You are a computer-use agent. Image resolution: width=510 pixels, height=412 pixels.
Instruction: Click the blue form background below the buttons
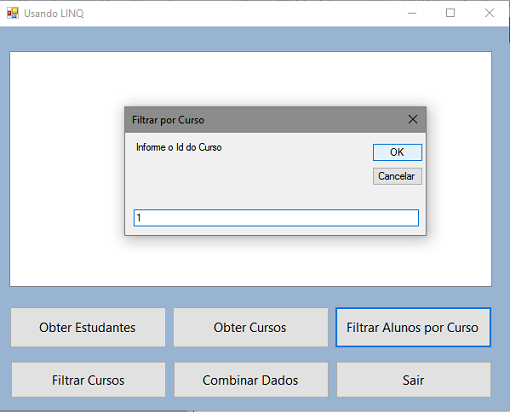(x=253, y=404)
